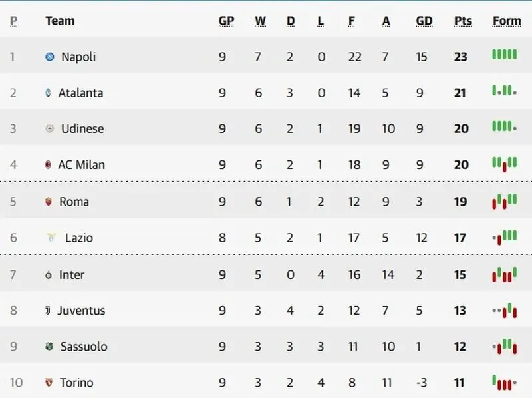Click the Udinese club crest icon
Image resolution: width=532 pixels, height=398 pixels.
click(49, 128)
